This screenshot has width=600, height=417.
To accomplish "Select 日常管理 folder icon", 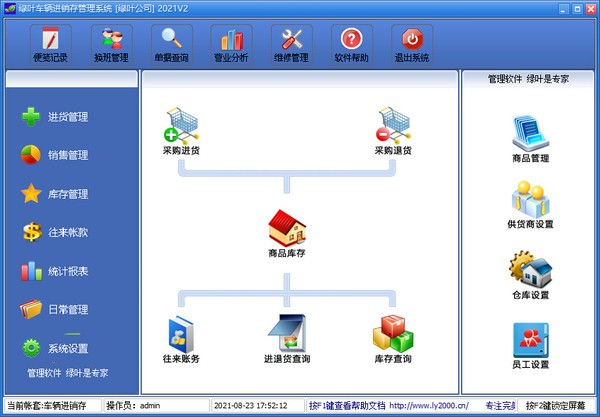I will tap(31, 309).
